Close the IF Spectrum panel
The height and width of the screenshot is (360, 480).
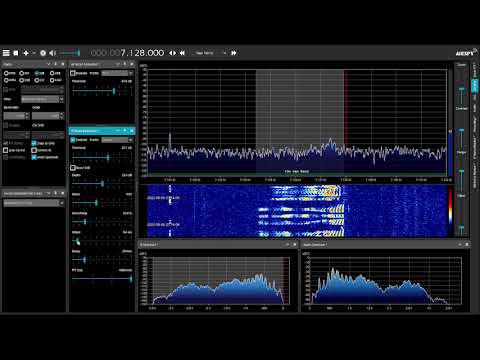pos(295,245)
